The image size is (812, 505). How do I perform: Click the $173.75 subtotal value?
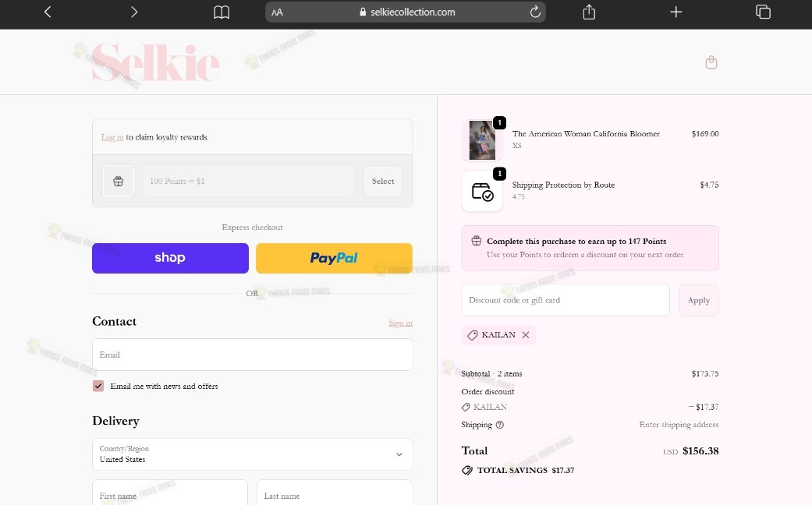click(x=705, y=373)
